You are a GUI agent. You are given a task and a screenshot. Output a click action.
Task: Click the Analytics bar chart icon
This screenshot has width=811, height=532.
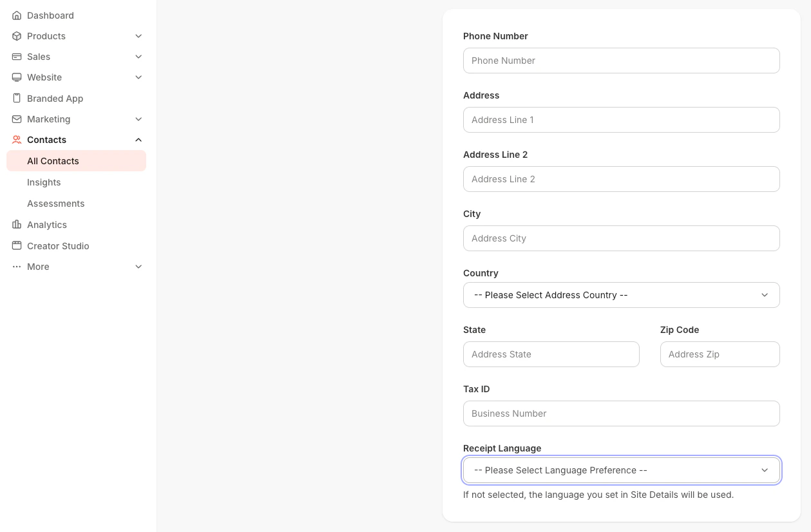point(17,225)
